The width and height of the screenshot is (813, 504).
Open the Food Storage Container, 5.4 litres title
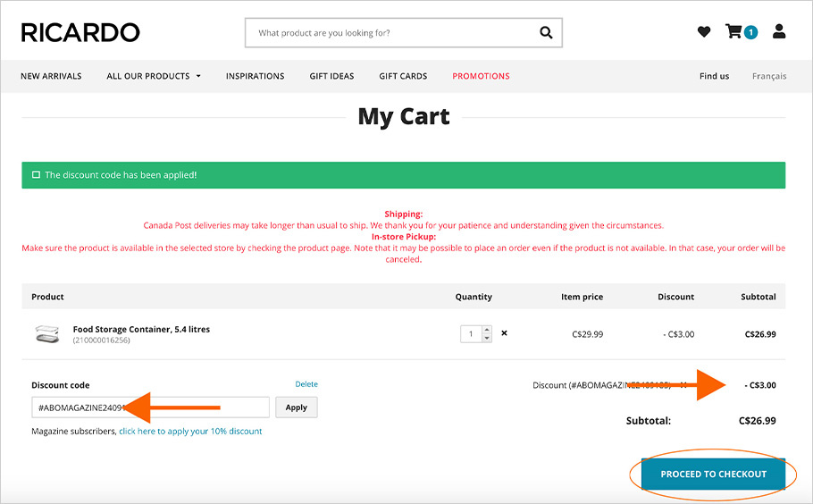(141, 329)
